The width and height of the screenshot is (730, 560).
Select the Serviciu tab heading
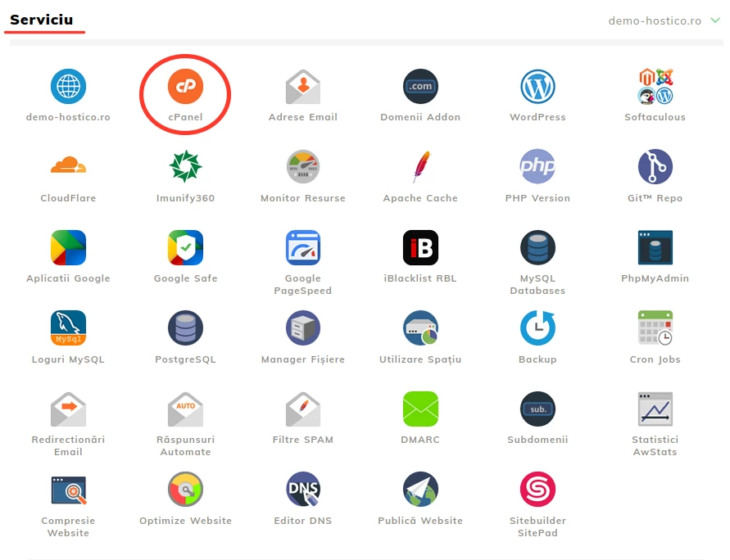pos(41,20)
